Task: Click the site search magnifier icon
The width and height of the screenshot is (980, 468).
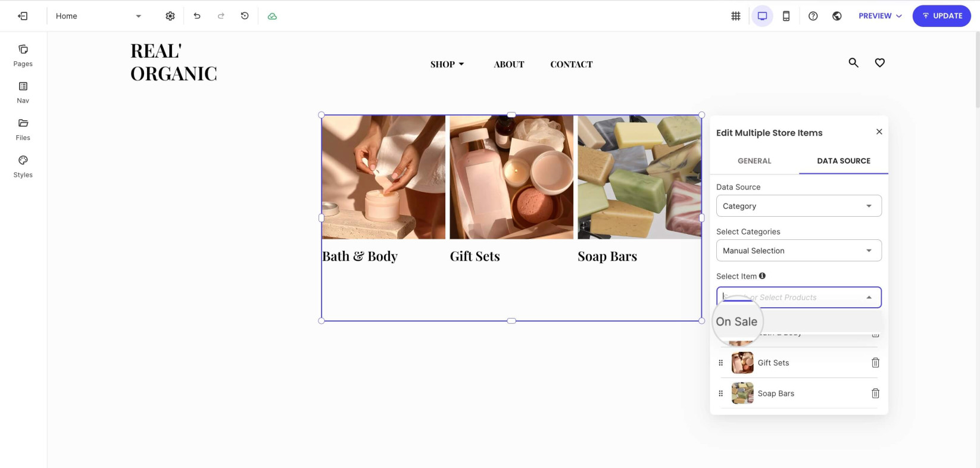Action: coord(853,63)
